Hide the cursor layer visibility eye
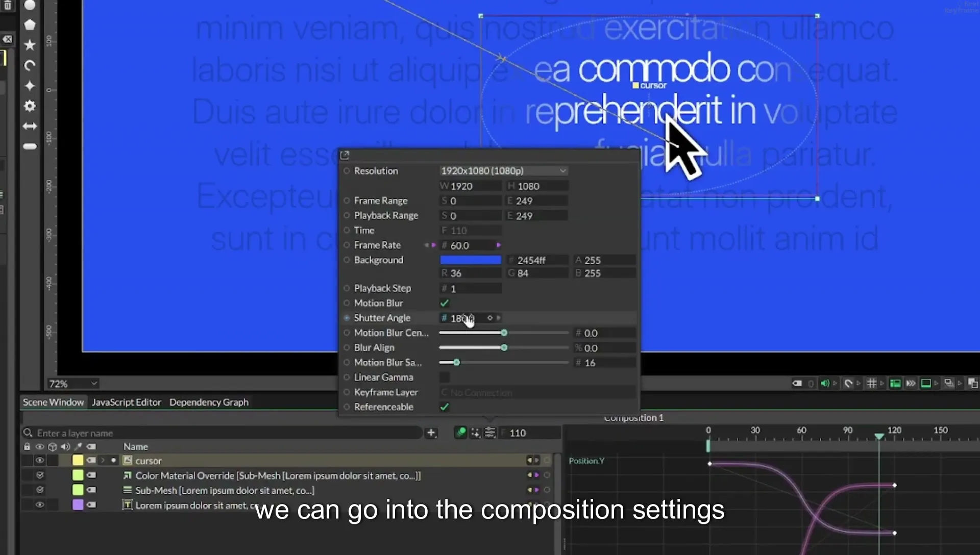This screenshot has width=980, height=555. (39, 460)
